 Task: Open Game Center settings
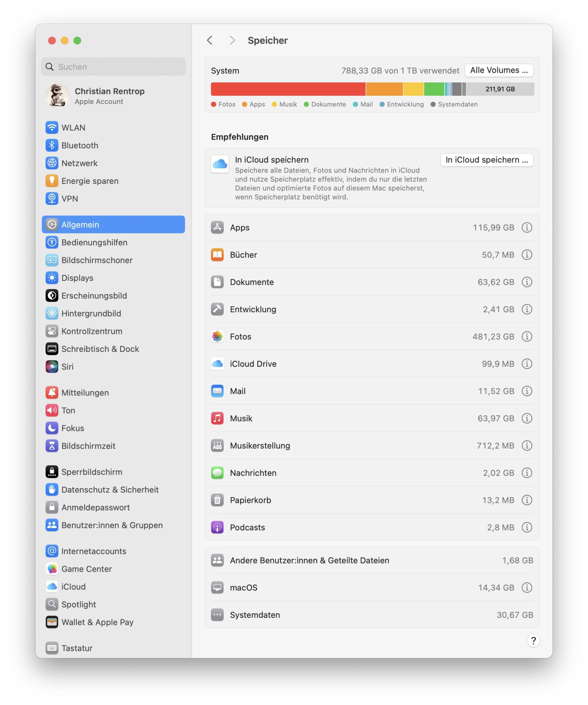[113, 569]
